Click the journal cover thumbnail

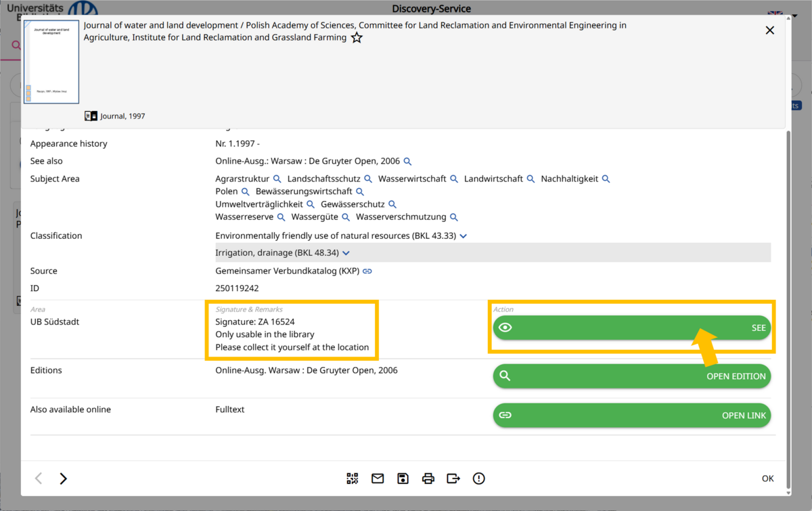(x=51, y=62)
